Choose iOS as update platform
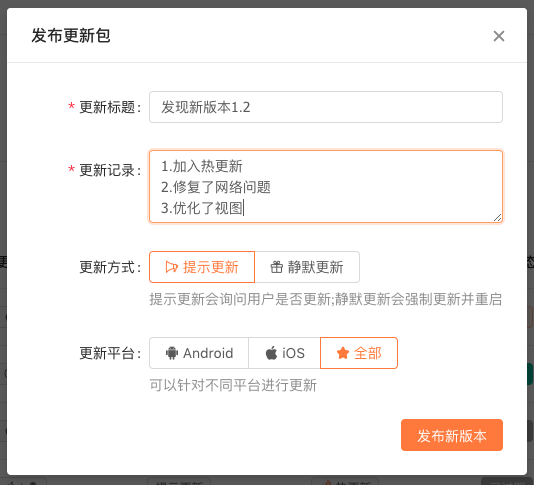534x485 pixels. pos(284,353)
